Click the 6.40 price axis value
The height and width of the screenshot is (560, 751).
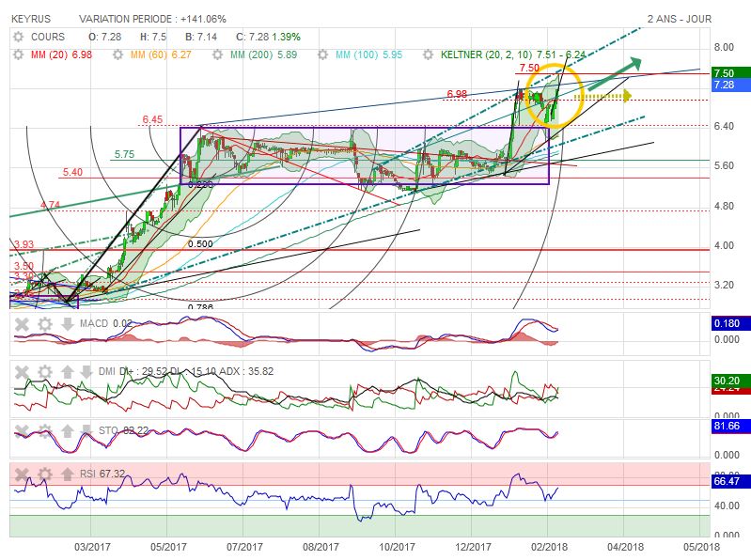[724, 126]
